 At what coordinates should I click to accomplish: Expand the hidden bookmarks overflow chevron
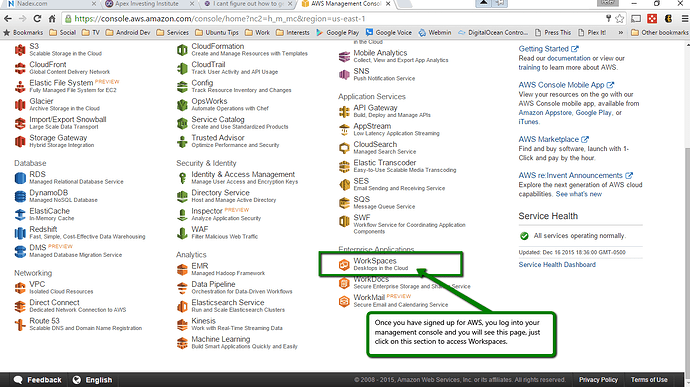click(x=620, y=33)
